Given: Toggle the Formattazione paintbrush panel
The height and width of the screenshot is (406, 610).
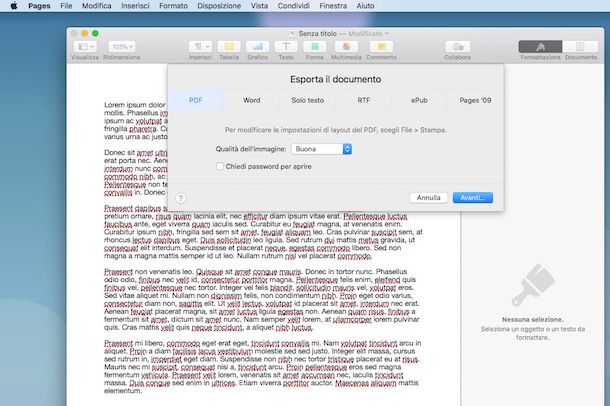Looking at the screenshot, I should pyautogui.click(x=540, y=47).
